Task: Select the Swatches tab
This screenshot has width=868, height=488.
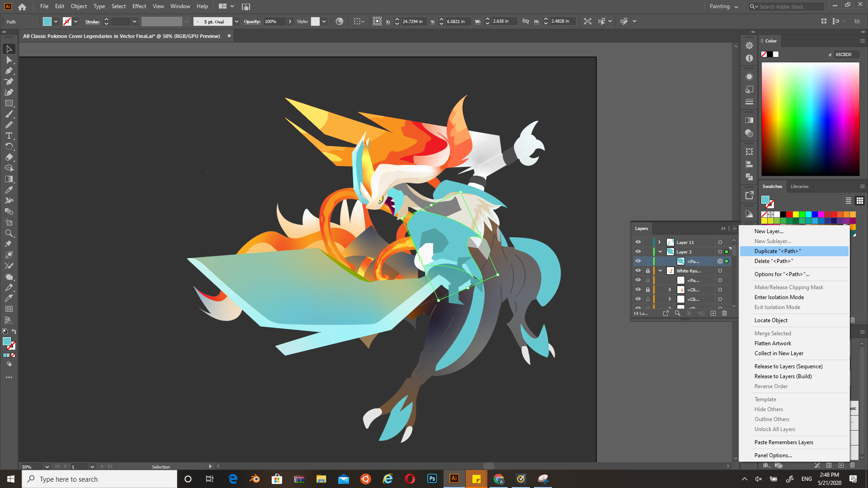Action: tap(772, 186)
